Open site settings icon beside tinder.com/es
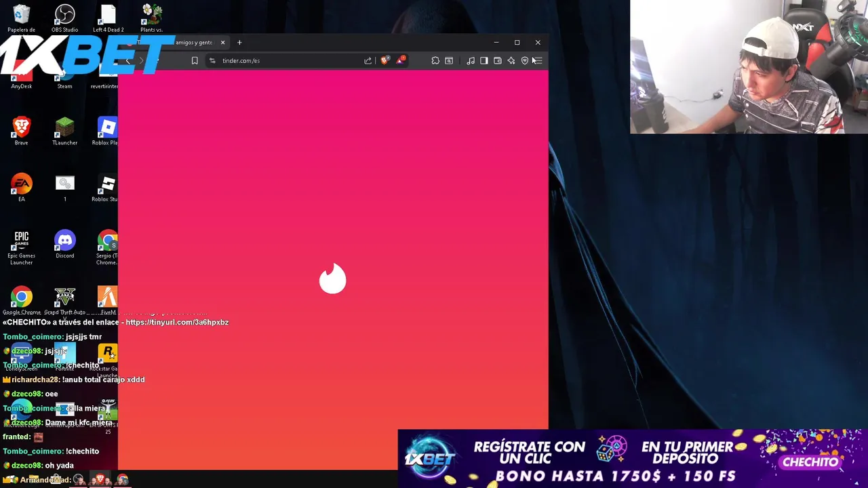868x488 pixels. tap(212, 60)
